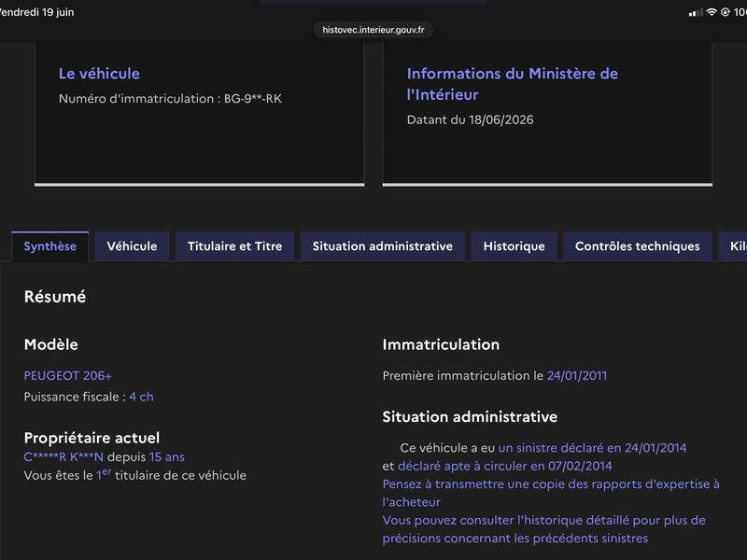Go to the Historique tab
747x560 pixels.
[514, 246]
